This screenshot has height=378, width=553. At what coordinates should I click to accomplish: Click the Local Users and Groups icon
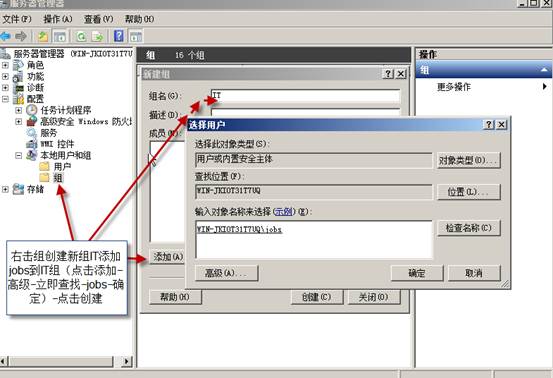point(31,155)
